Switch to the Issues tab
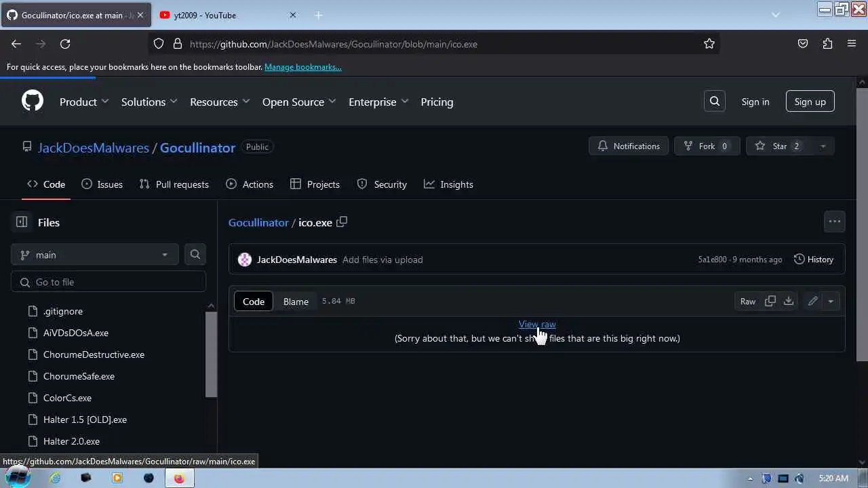This screenshot has height=488, width=868. click(102, 184)
